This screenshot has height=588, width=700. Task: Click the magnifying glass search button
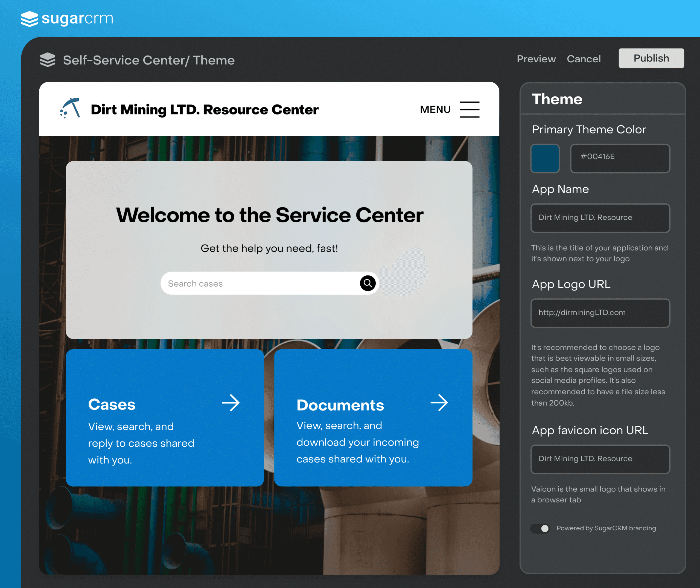(x=368, y=283)
